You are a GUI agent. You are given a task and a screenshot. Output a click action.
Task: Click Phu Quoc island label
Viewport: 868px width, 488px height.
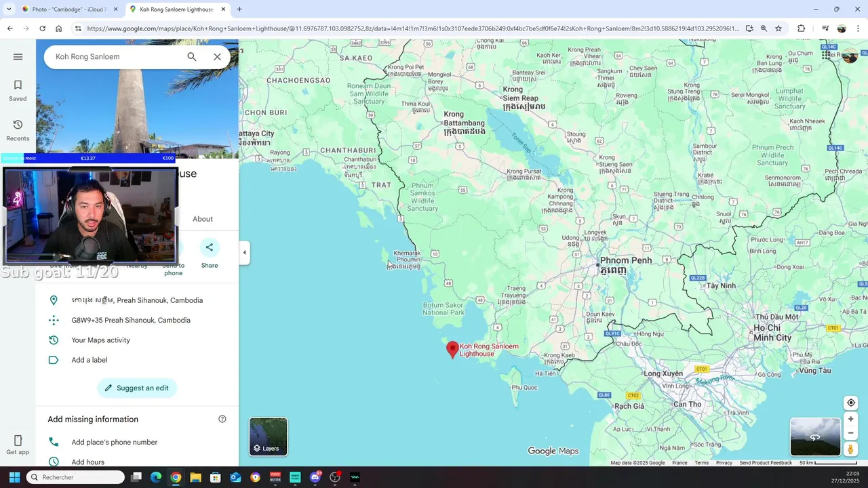tap(524, 388)
